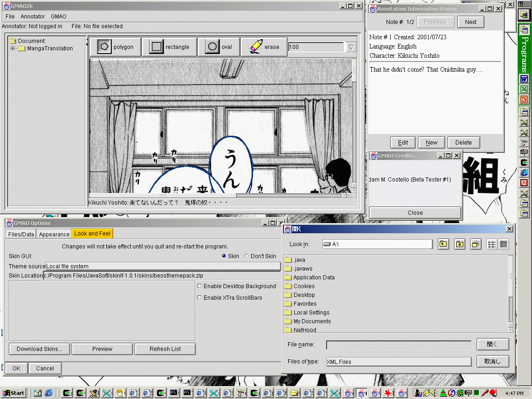The image size is (532, 399).
Task: Open Acrobat from the Programs shortcut bar
Action: (x=524, y=183)
